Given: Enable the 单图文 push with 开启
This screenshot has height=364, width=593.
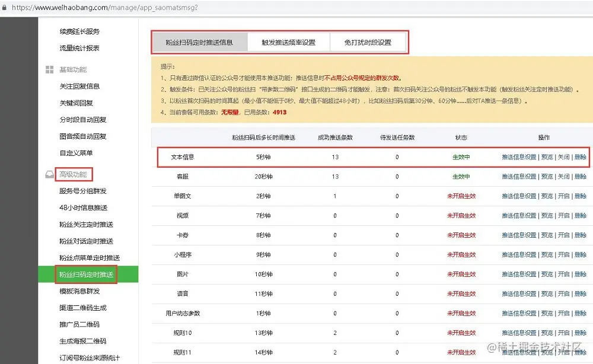Looking at the screenshot, I should [x=564, y=196].
